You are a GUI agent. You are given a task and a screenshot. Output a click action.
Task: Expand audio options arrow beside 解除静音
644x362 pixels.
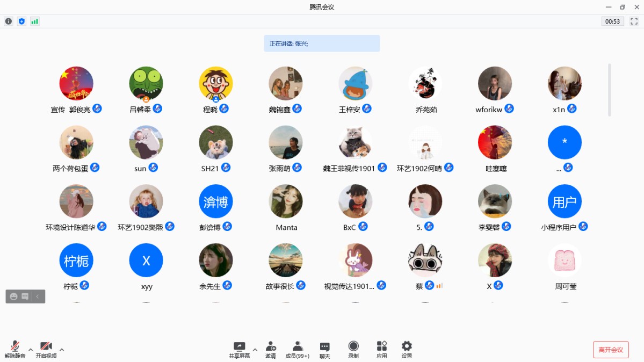31,350
